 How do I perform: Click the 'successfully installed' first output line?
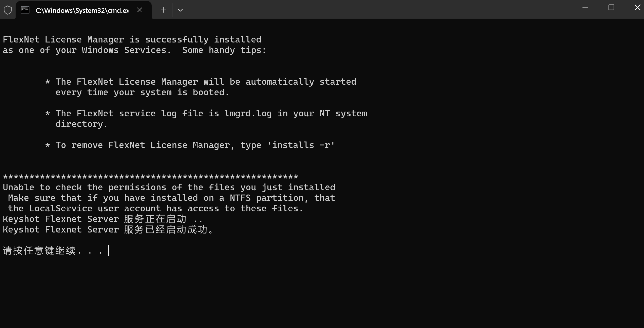132,40
